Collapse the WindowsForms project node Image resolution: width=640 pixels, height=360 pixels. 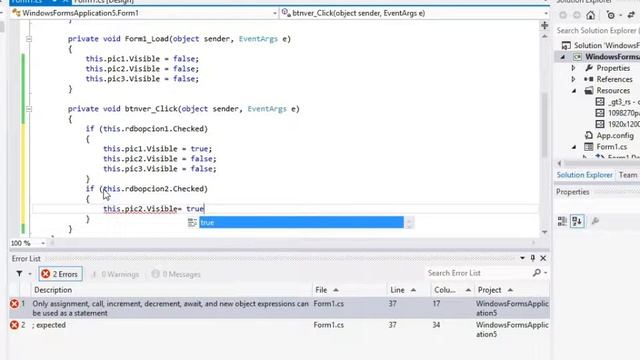point(563,57)
